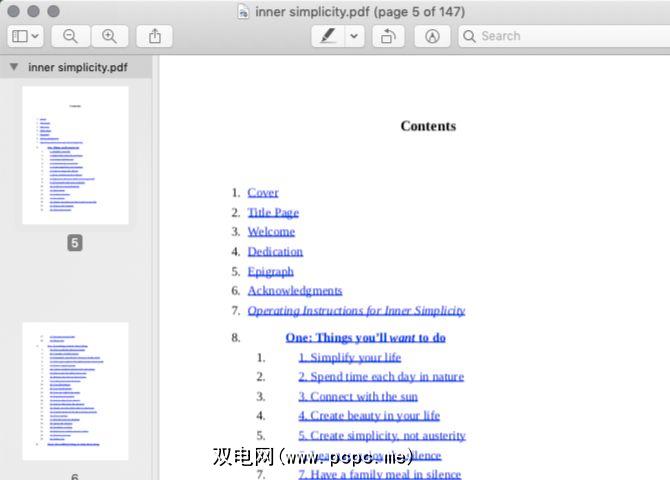Follow the Dedication link
670x480 pixels.
(x=275, y=251)
